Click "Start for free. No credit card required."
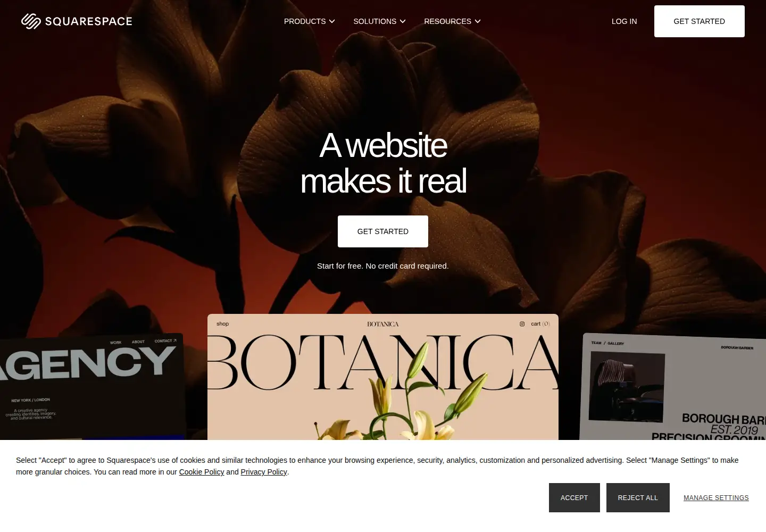 coord(383,266)
